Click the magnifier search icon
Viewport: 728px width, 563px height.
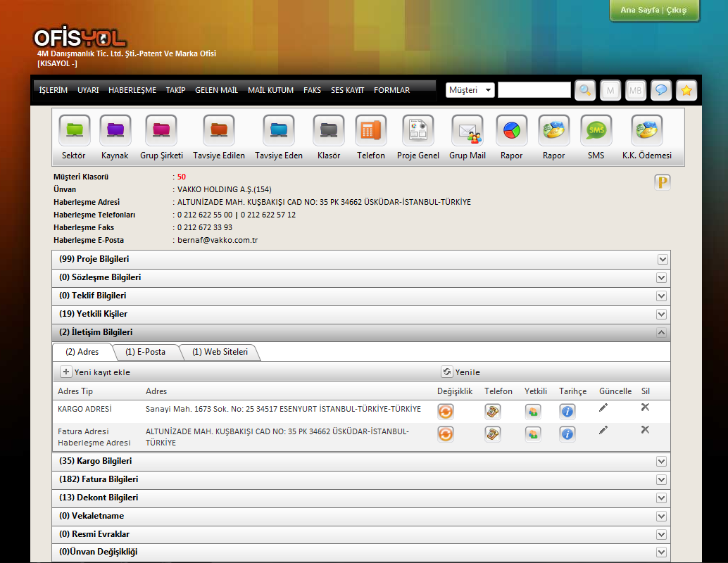coord(585,90)
